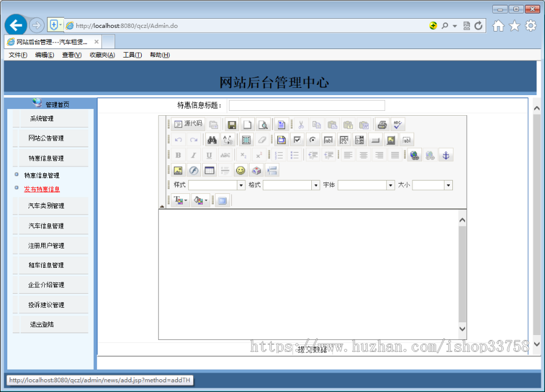Toggle italic formatting in the editor

(x=193, y=155)
